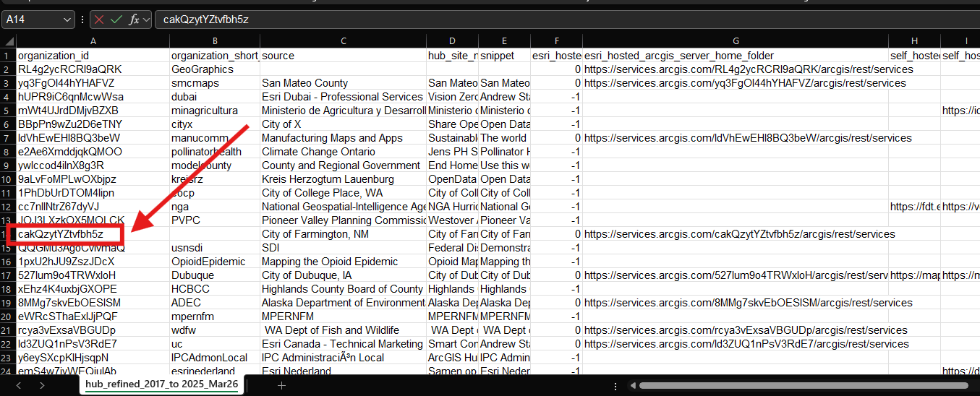This screenshot has width=980, height=396.
Task: Select the mpernfm cell
Action: [215, 317]
